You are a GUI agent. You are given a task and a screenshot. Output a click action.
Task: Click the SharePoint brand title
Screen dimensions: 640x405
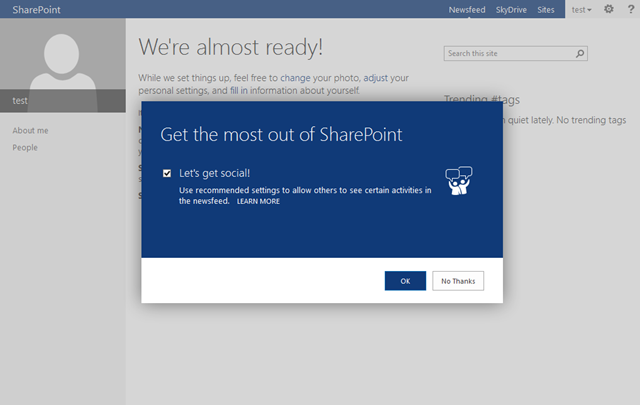pos(36,9)
